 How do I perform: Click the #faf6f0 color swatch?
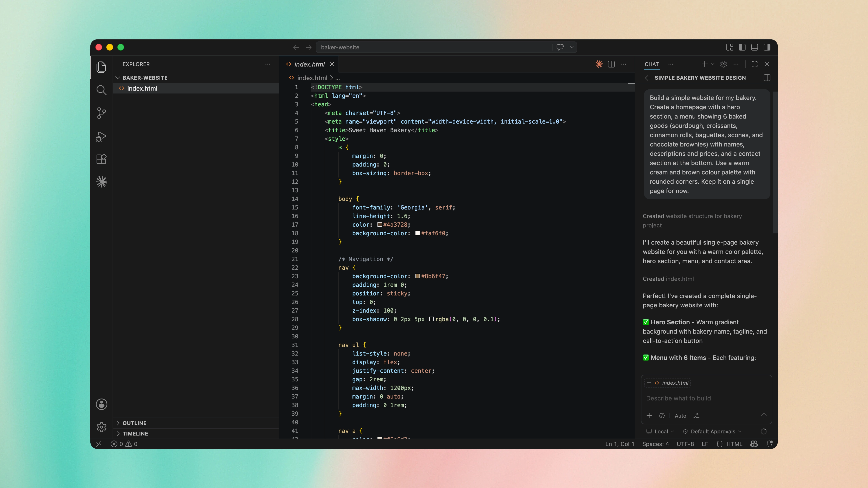418,233
